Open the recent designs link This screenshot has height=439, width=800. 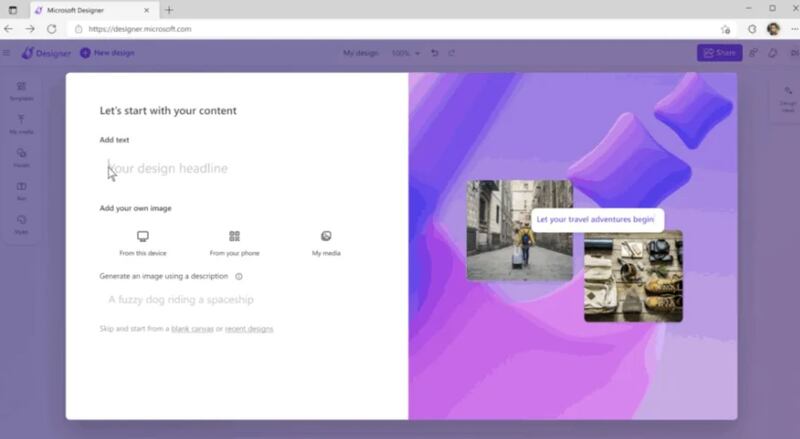click(x=249, y=329)
